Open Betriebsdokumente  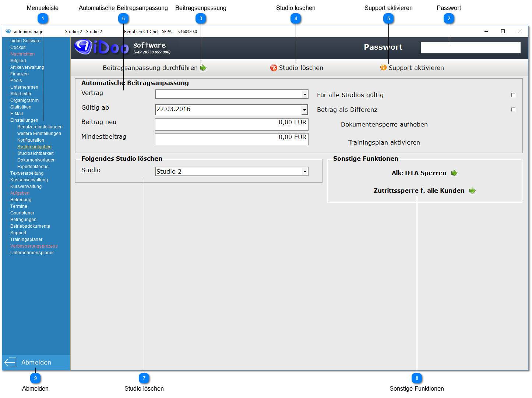[x=30, y=226]
